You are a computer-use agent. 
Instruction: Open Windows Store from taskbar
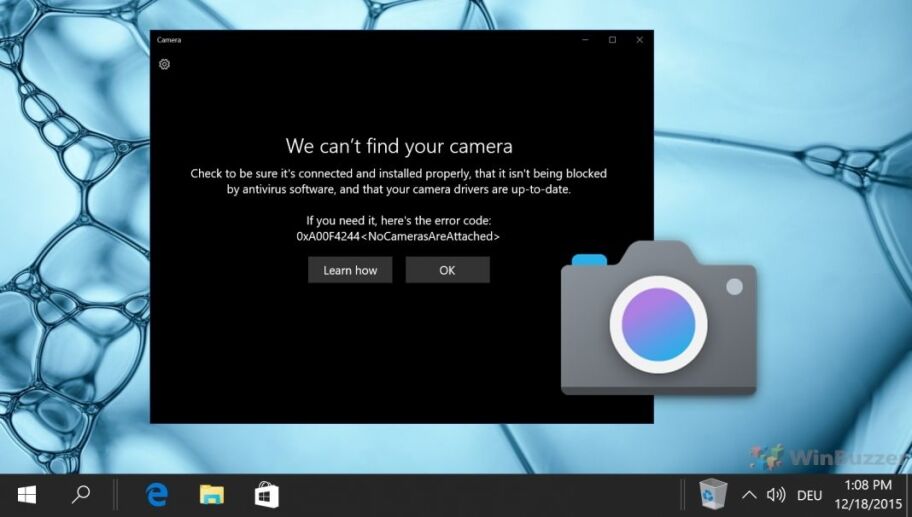[266, 495]
